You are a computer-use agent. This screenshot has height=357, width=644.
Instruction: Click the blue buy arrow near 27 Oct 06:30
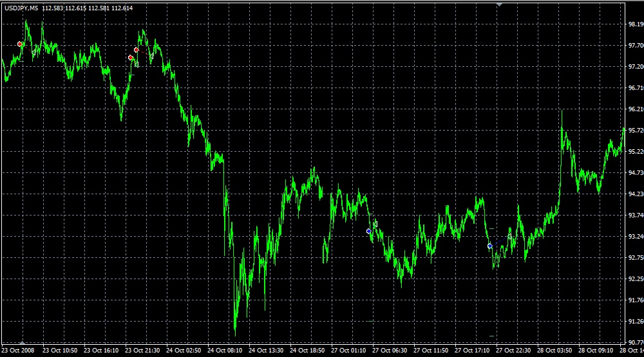(x=368, y=231)
